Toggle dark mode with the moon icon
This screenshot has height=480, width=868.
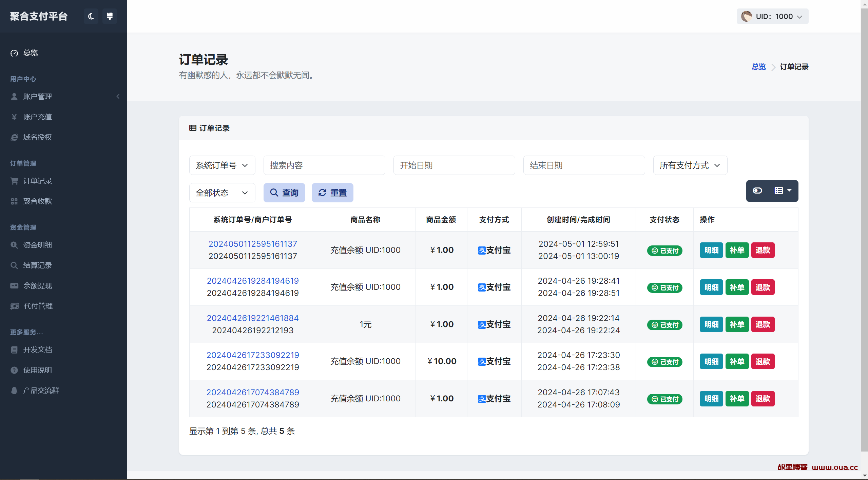(91, 16)
